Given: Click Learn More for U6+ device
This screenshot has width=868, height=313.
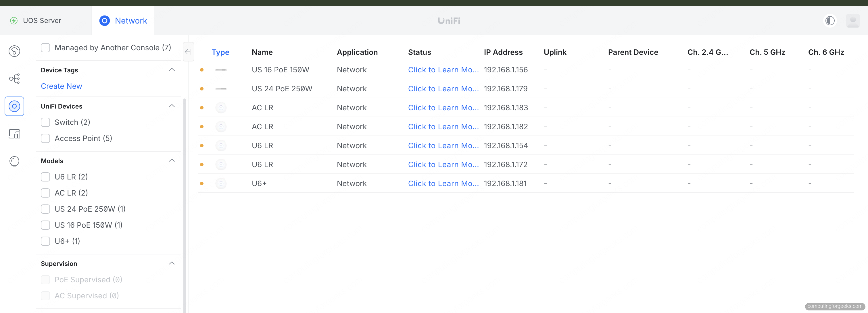Looking at the screenshot, I should 443,184.
